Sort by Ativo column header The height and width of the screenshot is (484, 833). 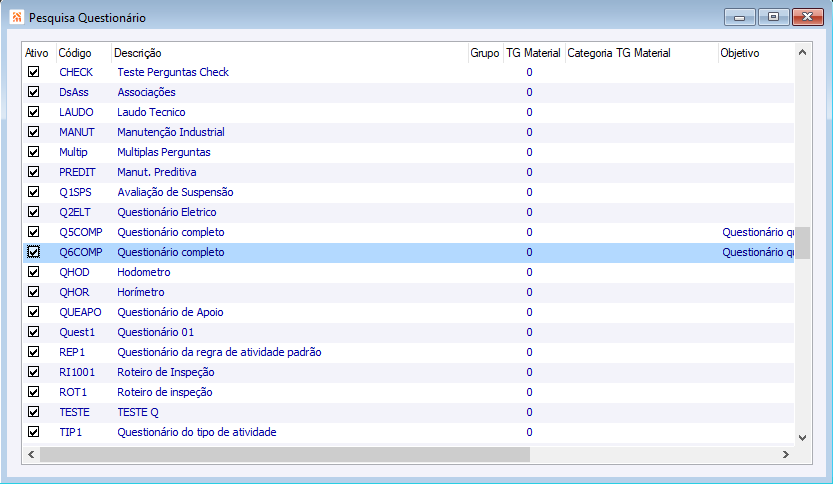tap(37, 53)
